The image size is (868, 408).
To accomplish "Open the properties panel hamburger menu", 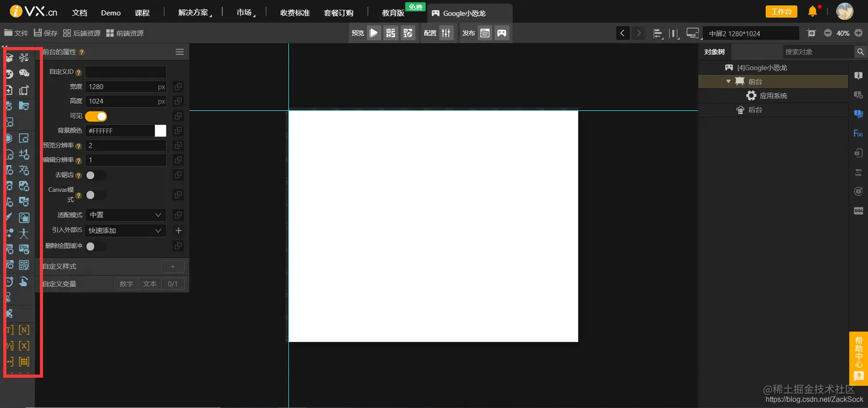I will click(180, 52).
